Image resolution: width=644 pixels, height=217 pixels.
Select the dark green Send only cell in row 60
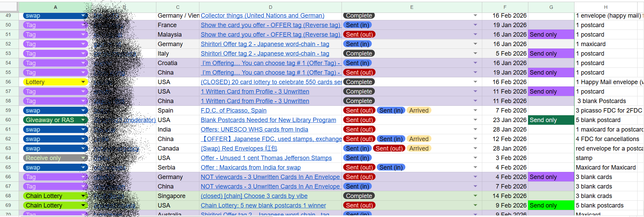[x=551, y=120]
